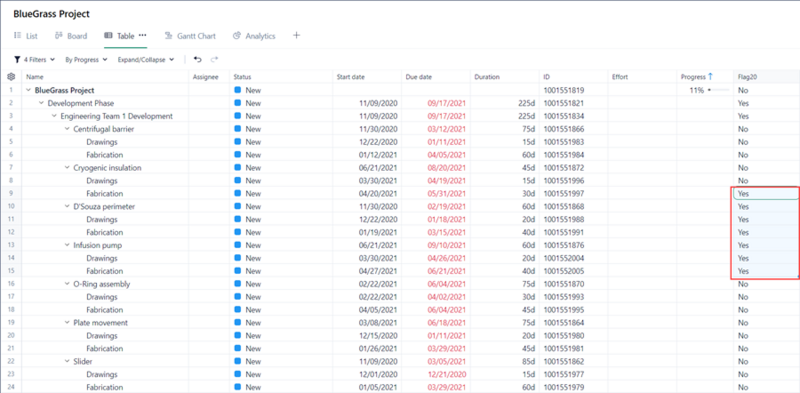Select row number 16
Screen dimensions: 800x393
pyautogui.click(x=11, y=284)
